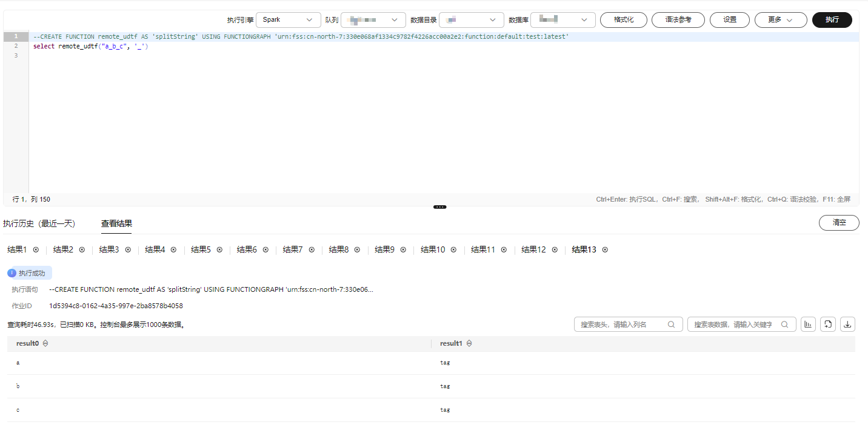Click the job ID 1d5394c8-0162-4a35-997e-2ba8578b4058

point(116,306)
